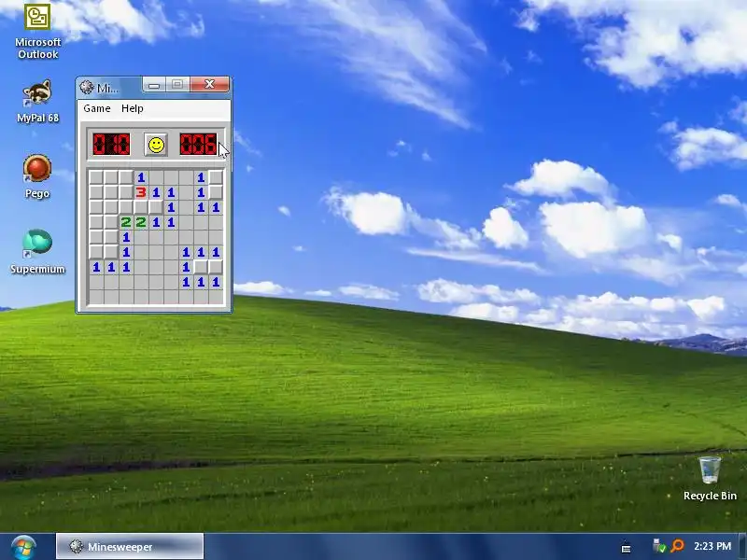Click the Show Desktop strip beside the clock
The width and height of the screenshot is (747, 560).
click(x=743, y=547)
